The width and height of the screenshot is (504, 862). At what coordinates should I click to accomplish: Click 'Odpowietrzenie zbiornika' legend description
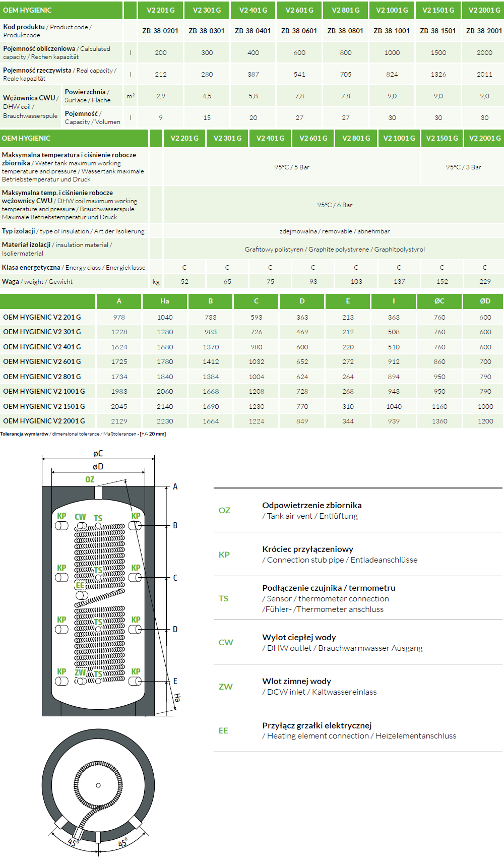click(312, 505)
